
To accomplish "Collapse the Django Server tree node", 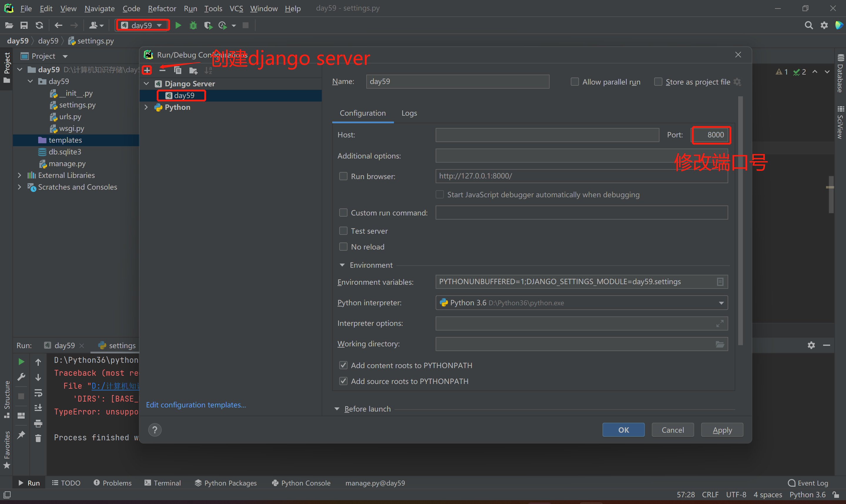I will [x=147, y=84].
